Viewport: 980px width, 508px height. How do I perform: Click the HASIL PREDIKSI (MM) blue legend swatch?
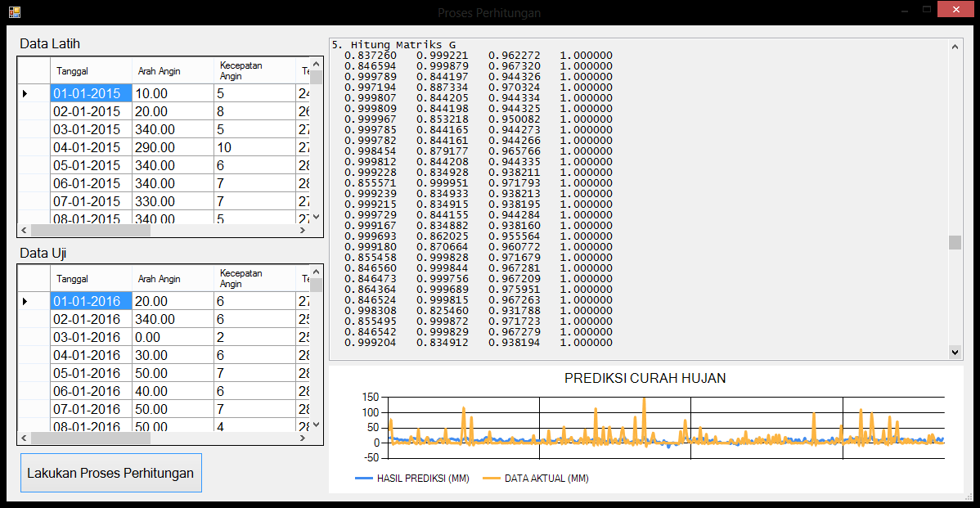point(363,479)
